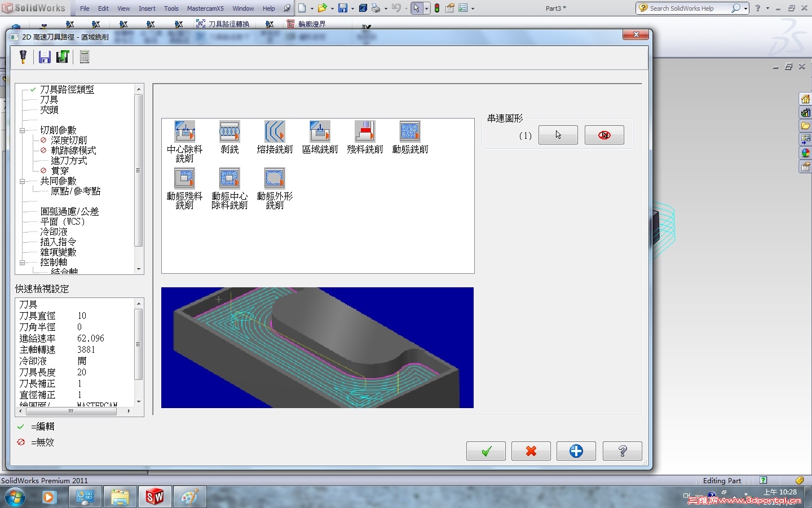Viewport: 812px width, 508px height.
Task: Click the Save icon in SolidWorks toolbar
Action: click(342, 8)
